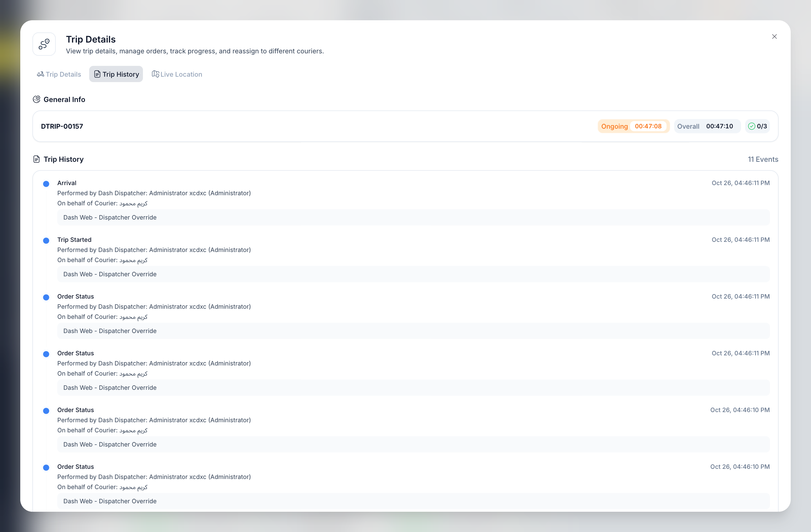Screen dimensions: 811x532
Task: Click the Trip Started event's Dispatcher Override note
Action: coord(413,274)
